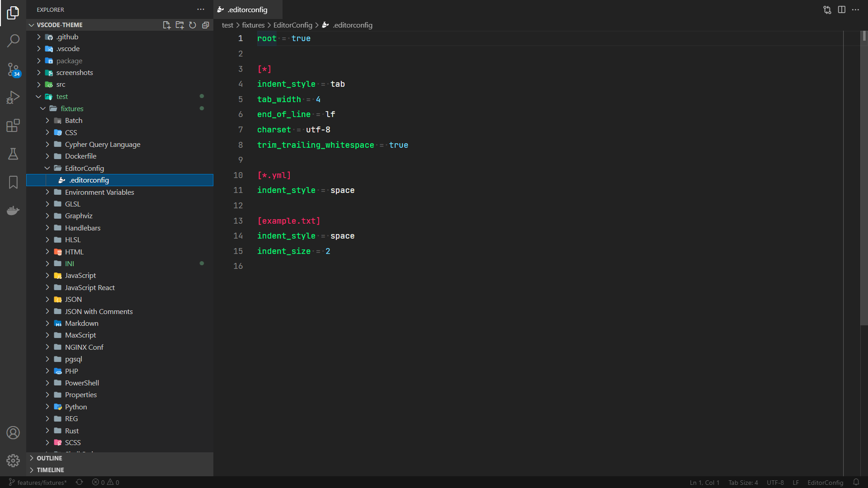Open the Search view in activity bar
This screenshot has height=488, width=868.
(13, 41)
